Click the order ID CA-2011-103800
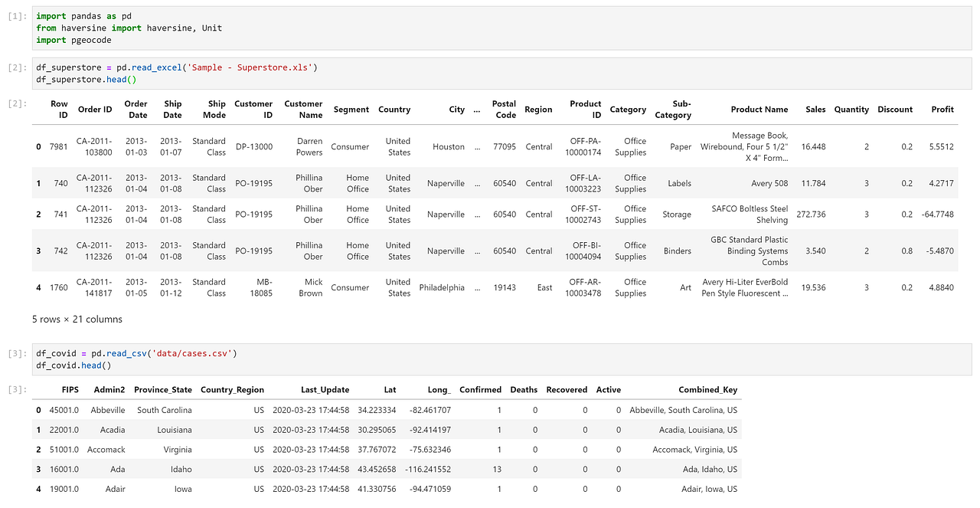The image size is (980, 508). pos(95,146)
